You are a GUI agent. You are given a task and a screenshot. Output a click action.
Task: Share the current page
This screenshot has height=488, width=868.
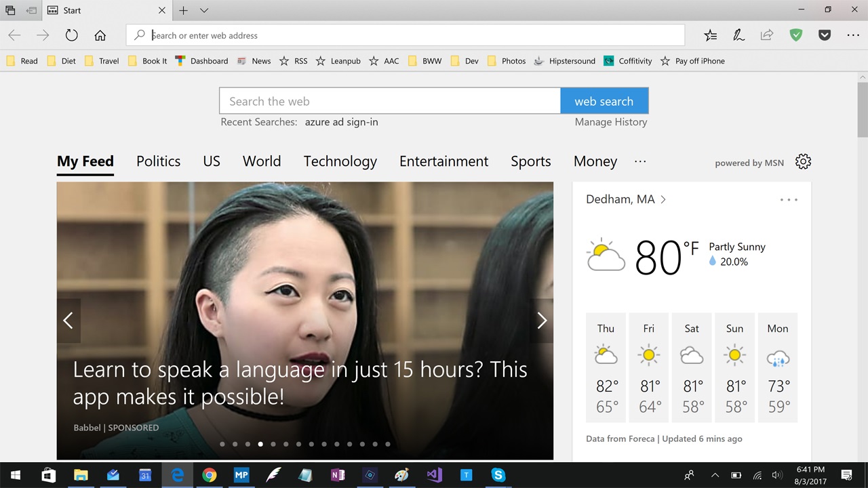(x=767, y=35)
